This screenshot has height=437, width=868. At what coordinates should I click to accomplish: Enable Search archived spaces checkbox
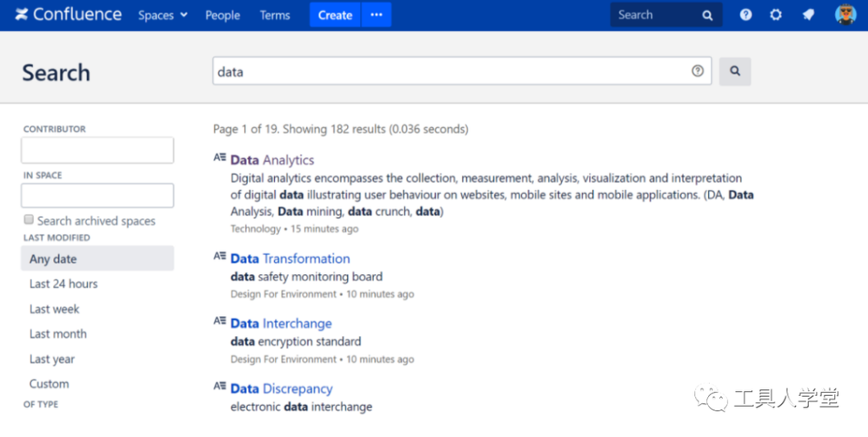pyautogui.click(x=29, y=219)
